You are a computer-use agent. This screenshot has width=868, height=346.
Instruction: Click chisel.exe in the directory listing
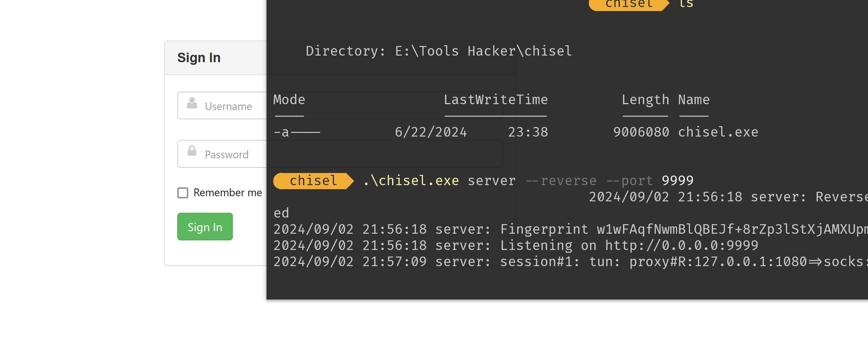[x=718, y=132]
